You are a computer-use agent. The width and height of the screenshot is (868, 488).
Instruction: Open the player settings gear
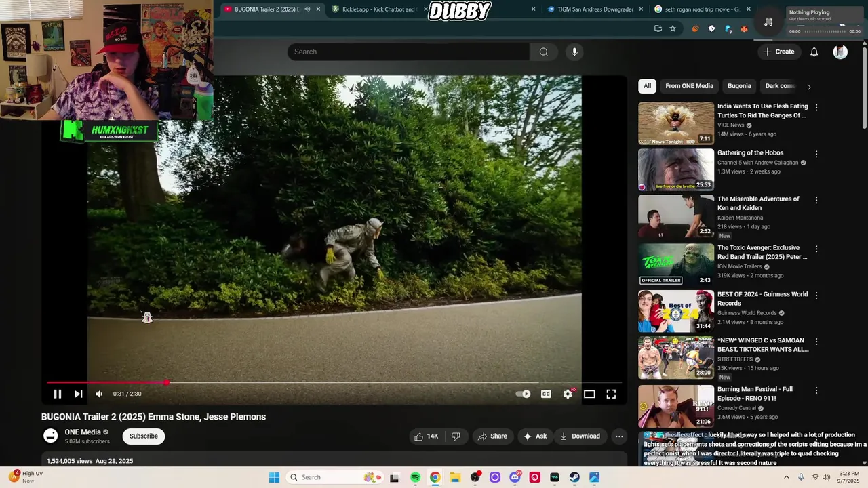(568, 394)
